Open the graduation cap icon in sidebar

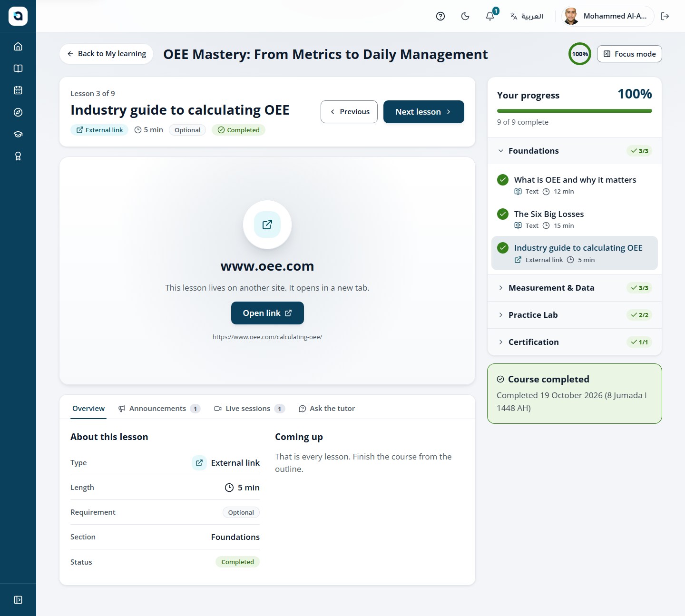pyautogui.click(x=18, y=134)
